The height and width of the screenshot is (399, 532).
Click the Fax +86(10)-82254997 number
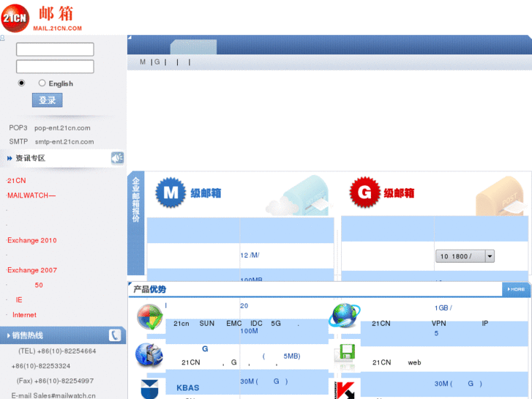click(55, 381)
